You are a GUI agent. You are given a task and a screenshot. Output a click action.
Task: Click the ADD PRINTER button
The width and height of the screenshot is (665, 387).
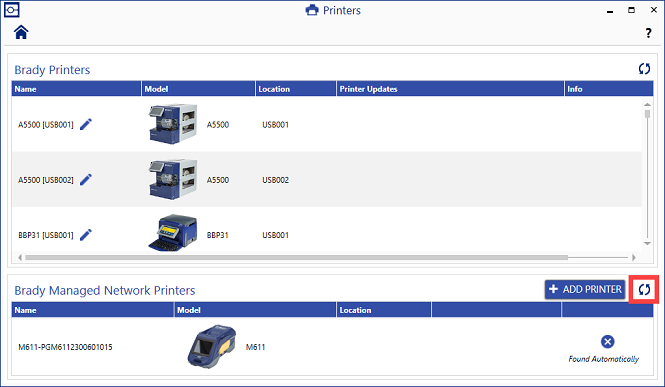pos(585,290)
